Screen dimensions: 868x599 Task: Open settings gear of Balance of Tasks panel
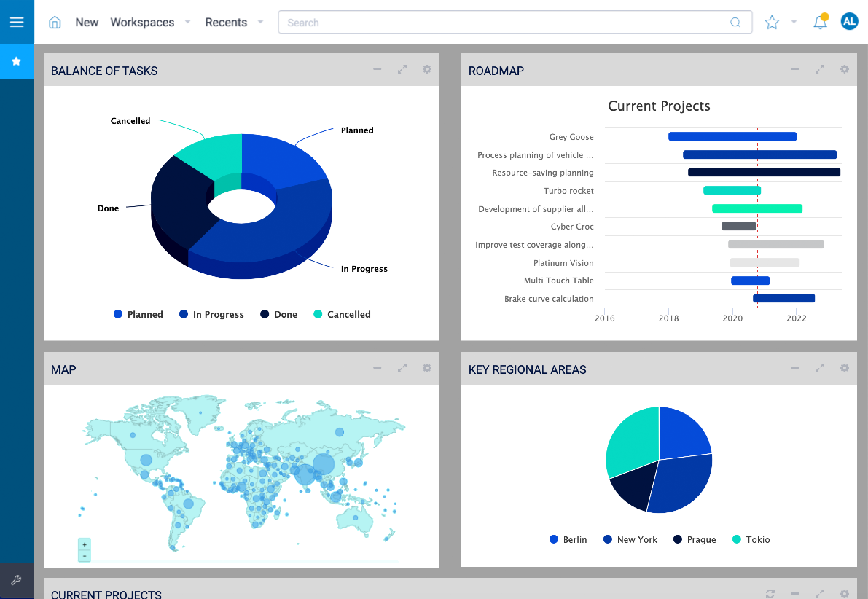pyautogui.click(x=427, y=70)
